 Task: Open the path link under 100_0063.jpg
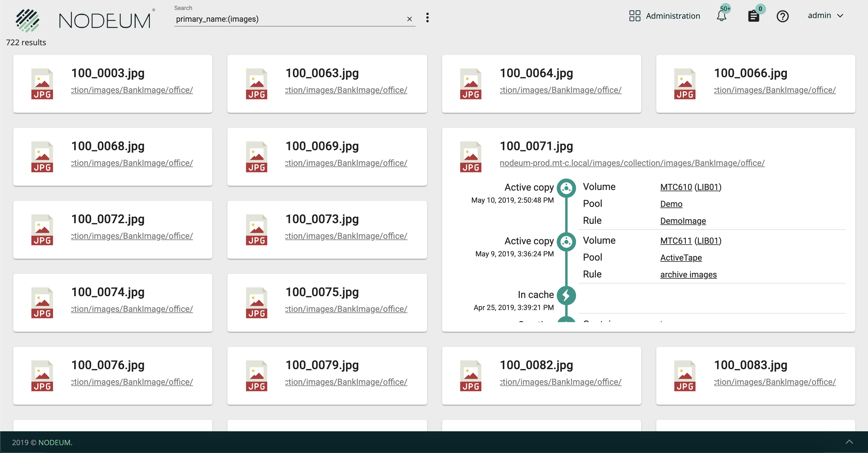347,90
